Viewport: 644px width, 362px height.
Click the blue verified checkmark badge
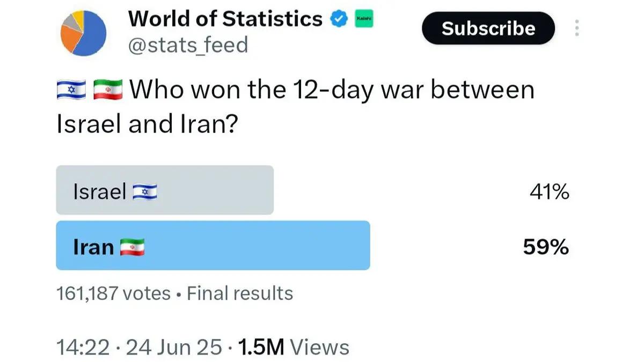click(338, 20)
